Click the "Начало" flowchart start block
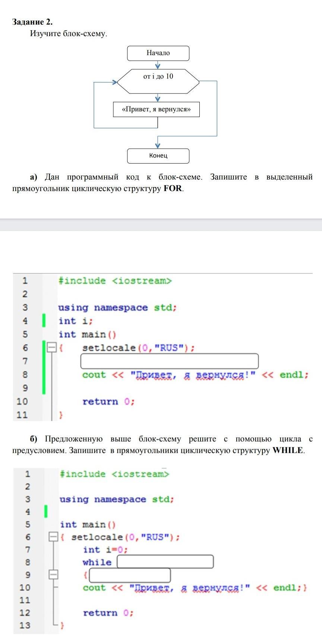This screenshot has height=644, width=322. 158,53
